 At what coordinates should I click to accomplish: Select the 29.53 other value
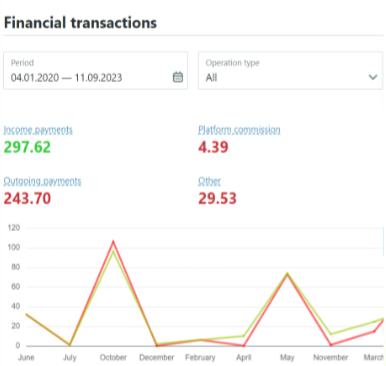click(217, 199)
